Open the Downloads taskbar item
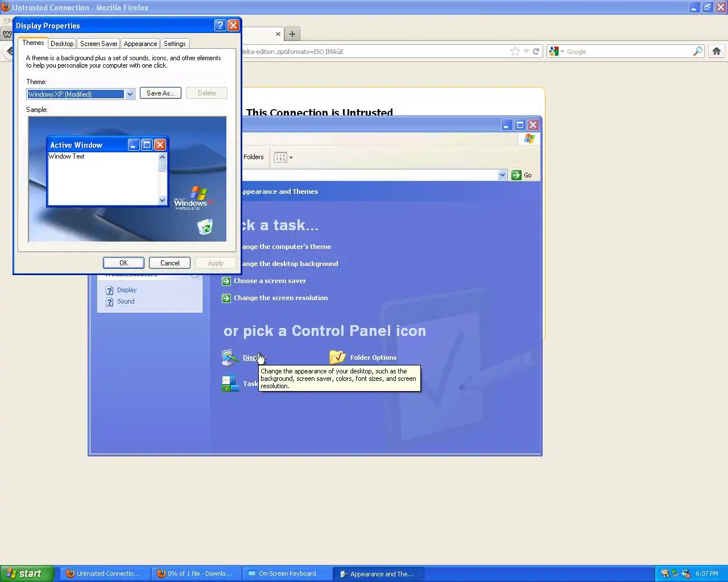The height and width of the screenshot is (582, 728). tap(196, 573)
